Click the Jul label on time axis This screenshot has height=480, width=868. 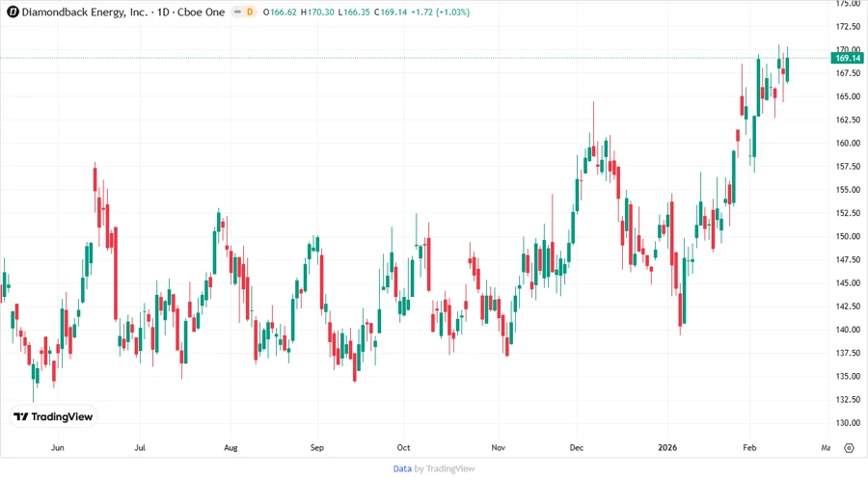pos(140,447)
